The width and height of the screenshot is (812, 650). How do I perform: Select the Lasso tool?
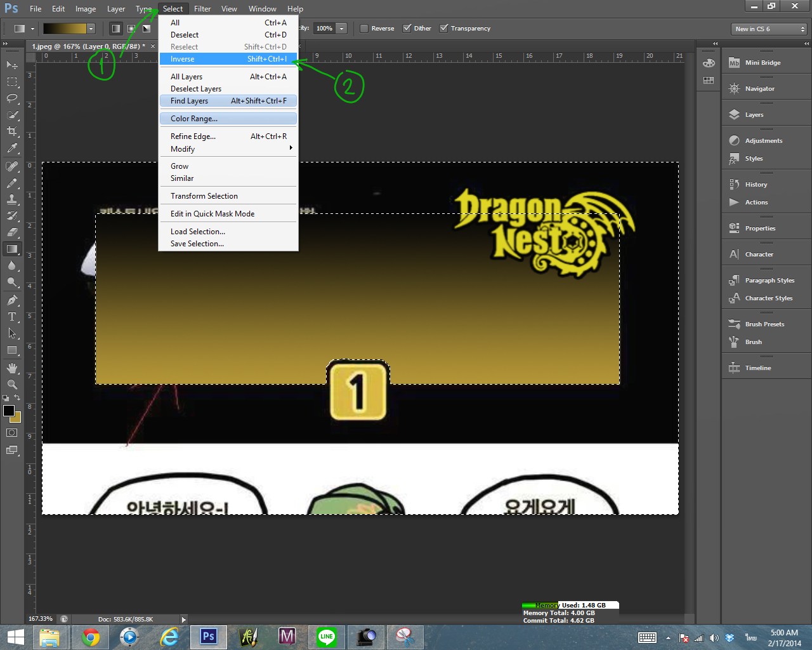coord(12,98)
